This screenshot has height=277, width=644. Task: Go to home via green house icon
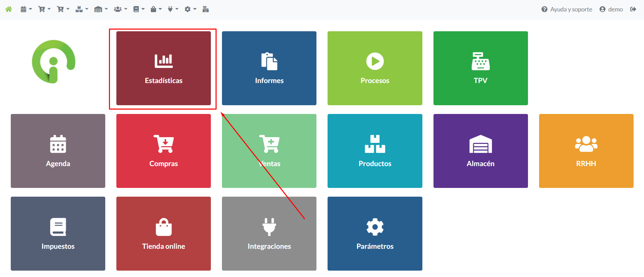(9, 9)
